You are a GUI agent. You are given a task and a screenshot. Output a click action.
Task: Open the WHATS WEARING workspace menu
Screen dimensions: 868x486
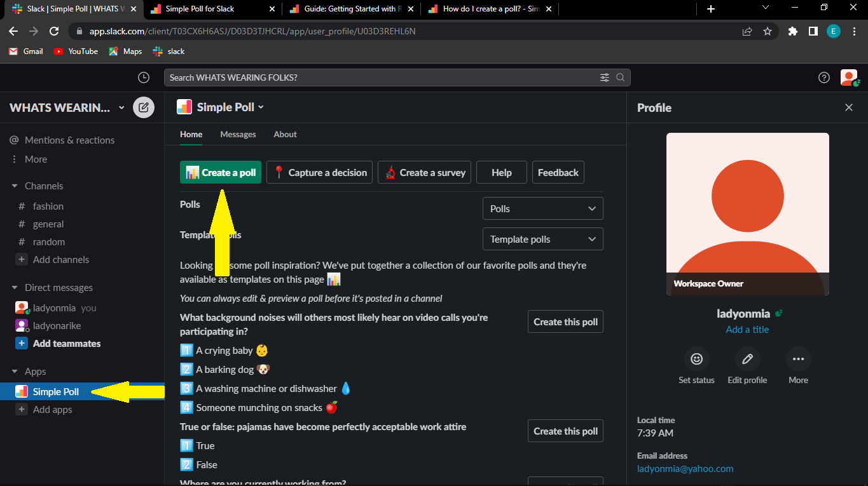(x=67, y=107)
